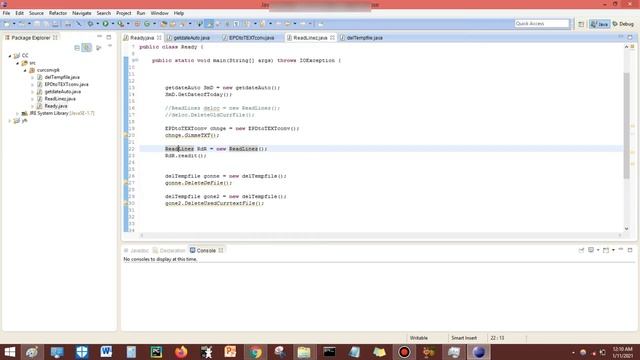Minimize the Package Explorer view
The image size is (640, 360).
coord(100,37)
